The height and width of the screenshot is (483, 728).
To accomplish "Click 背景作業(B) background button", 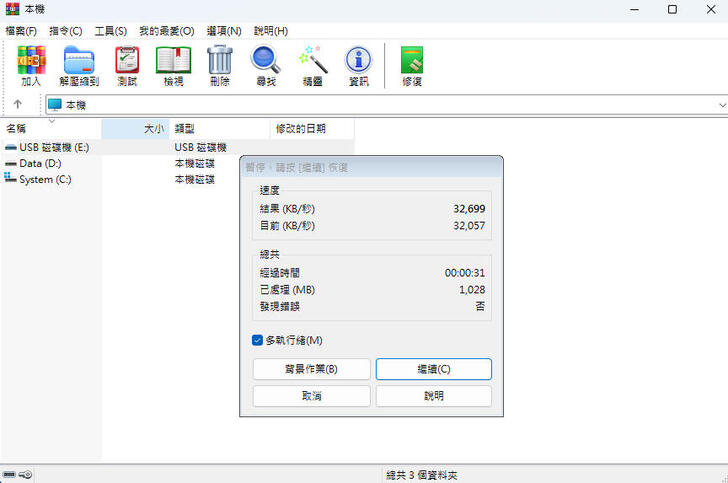I will point(312,369).
